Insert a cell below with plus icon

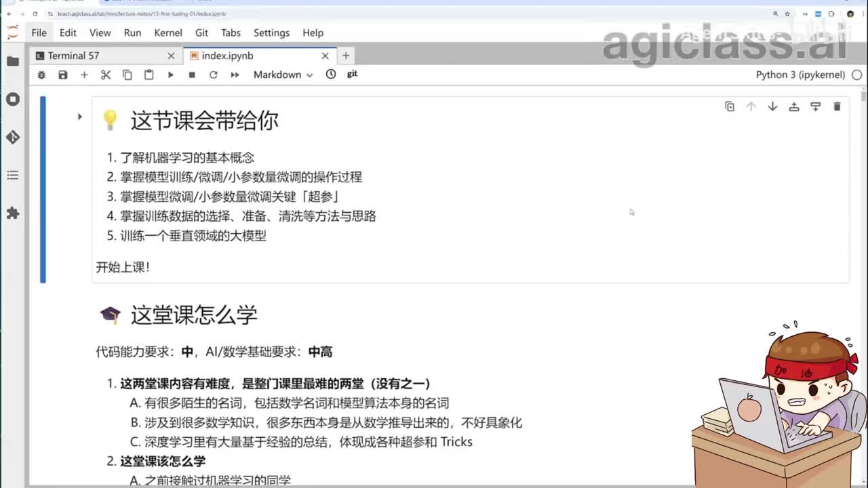tap(84, 75)
